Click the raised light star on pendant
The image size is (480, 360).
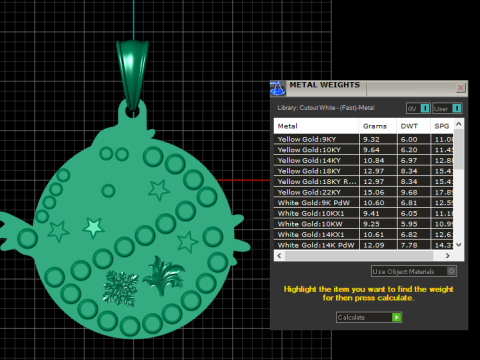pos(93,227)
